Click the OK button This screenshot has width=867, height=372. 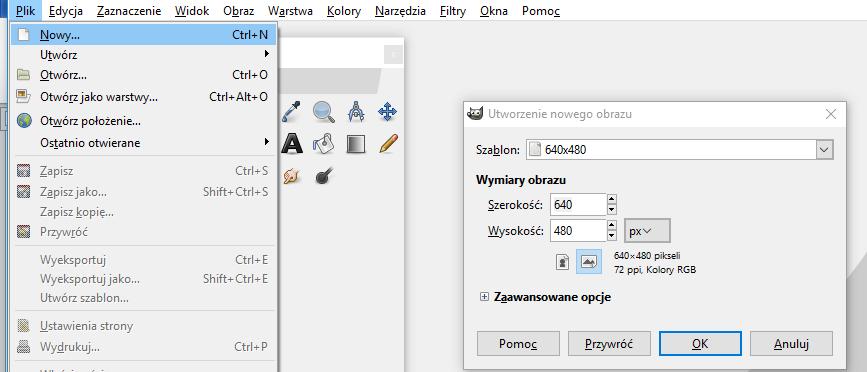(x=700, y=344)
